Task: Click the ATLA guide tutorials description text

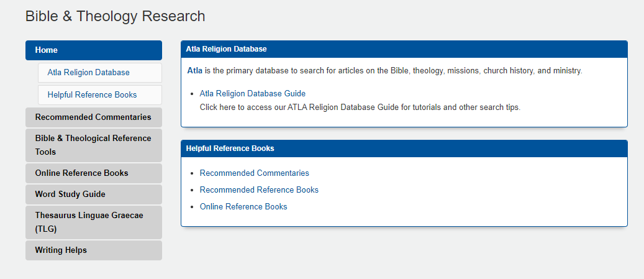Action: (360, 107)
